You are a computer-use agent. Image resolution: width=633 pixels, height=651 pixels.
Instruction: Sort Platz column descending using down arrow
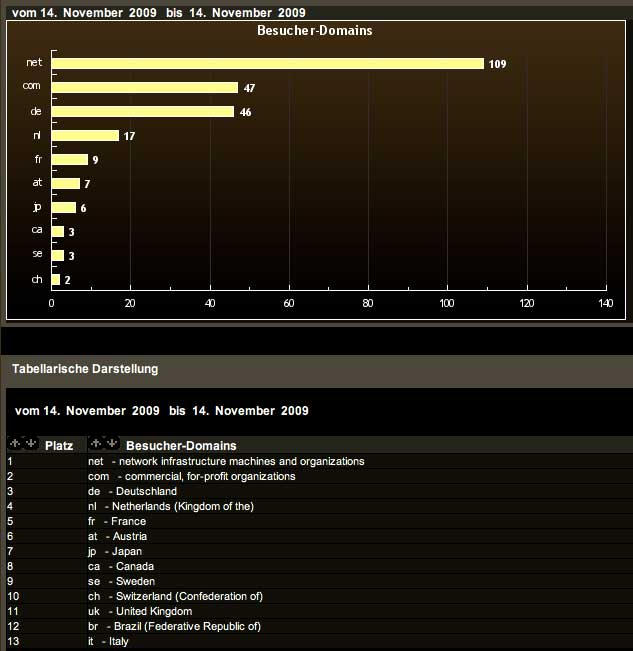(30, 444)
